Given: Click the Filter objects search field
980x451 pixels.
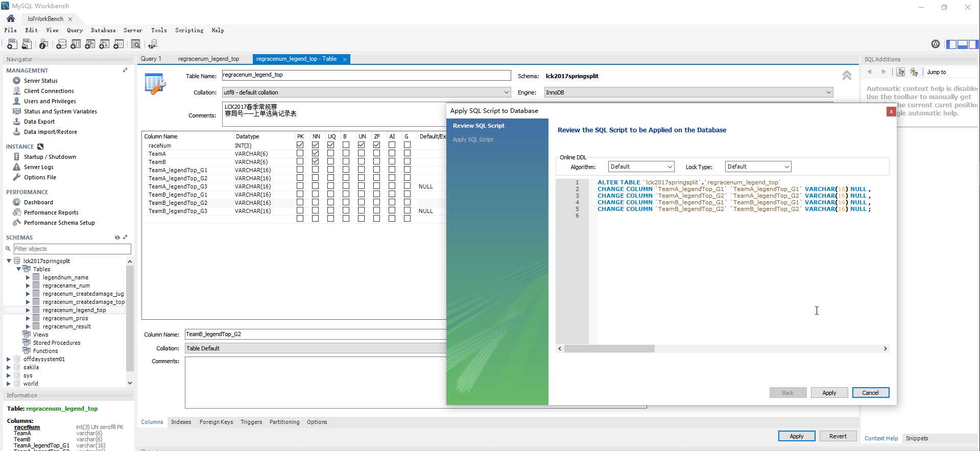Looking at the screenshot, I should tap(72, 249).
